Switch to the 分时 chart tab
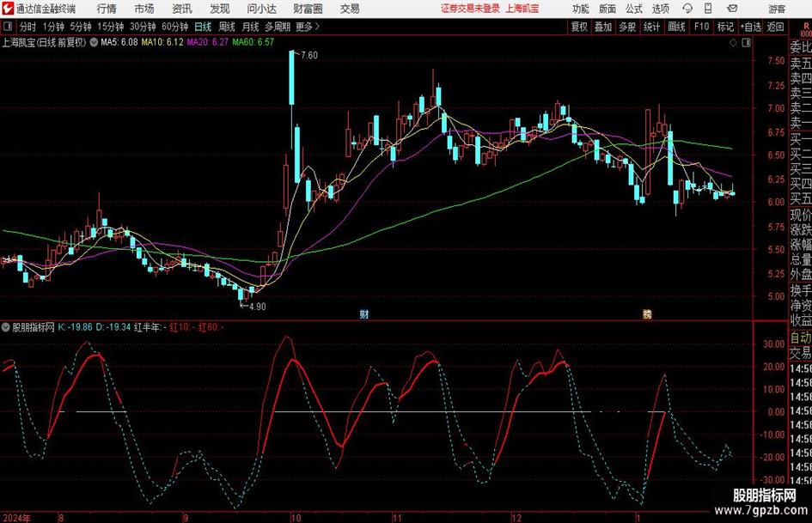Screen dimensions: 812x523 point(28,27)
